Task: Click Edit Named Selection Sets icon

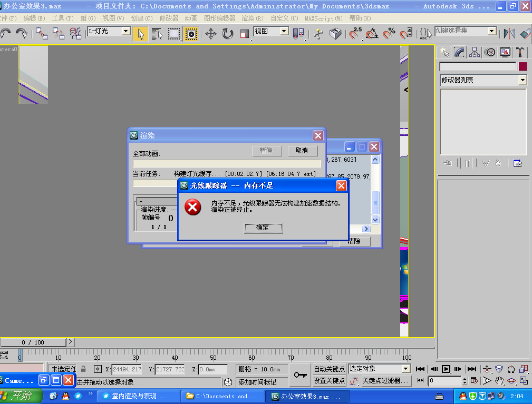Action: (425, 34)
